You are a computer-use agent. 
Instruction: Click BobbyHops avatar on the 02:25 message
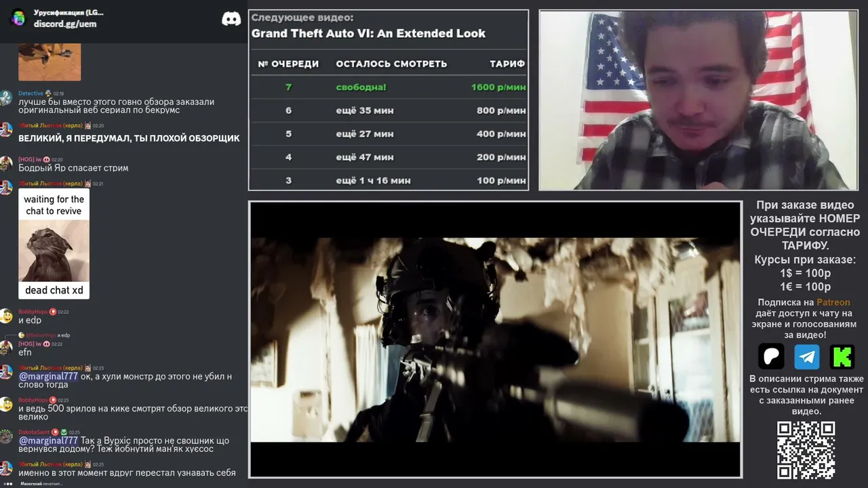[6, 405]
